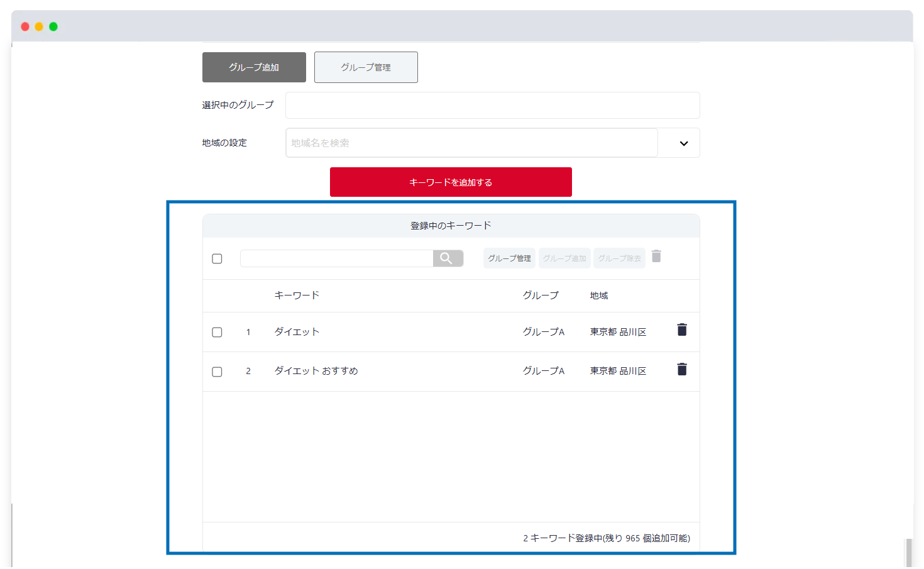The height and width of the screenshot is (569, 924).
Task: Check the checkbox for the ダイエット row
Action: (217, 332)
